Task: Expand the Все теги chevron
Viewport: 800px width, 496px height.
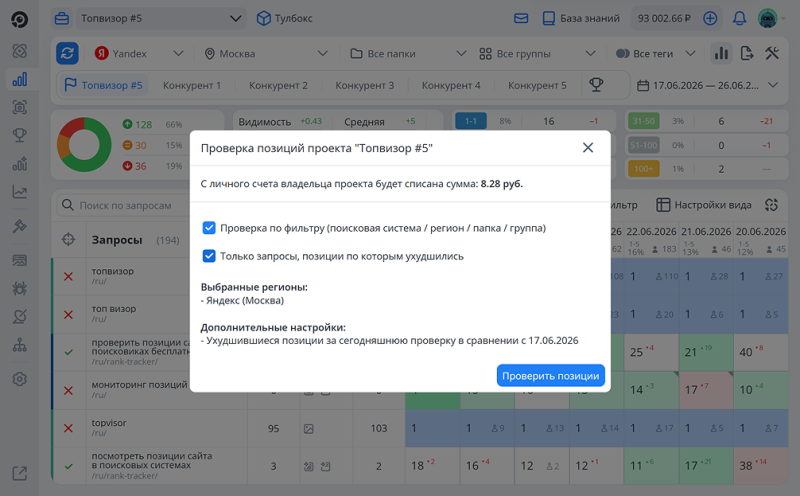Action: (x=690, y=53)
